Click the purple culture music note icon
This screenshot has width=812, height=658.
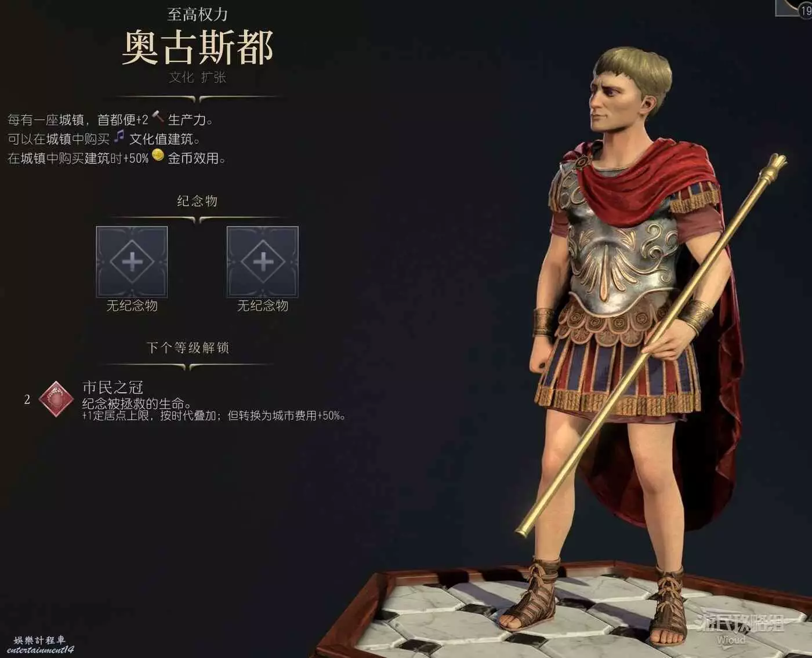point(119,137)
